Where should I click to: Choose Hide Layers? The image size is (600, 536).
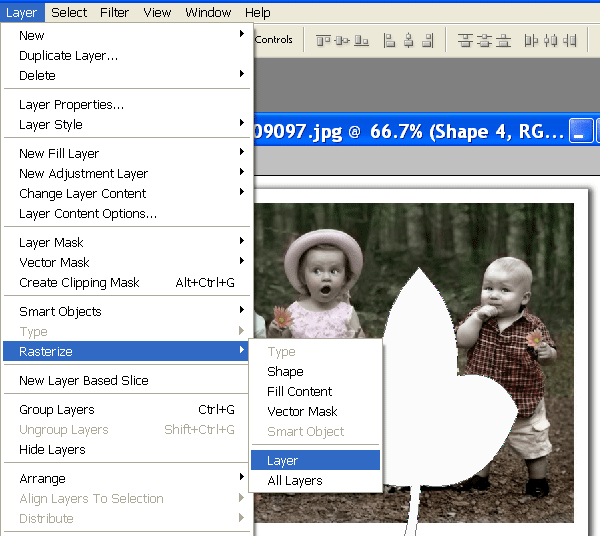pos(126,449)
